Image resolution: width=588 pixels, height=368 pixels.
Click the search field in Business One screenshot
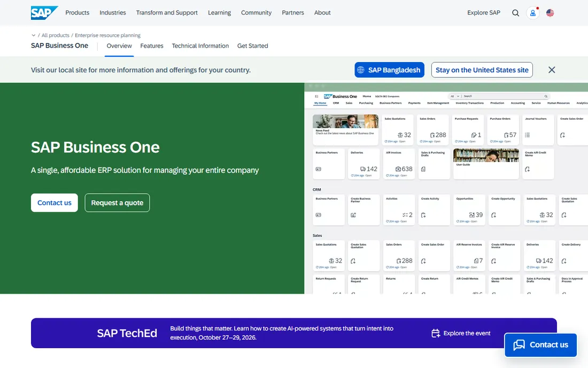pyautogui.click(x=499, y=96)
